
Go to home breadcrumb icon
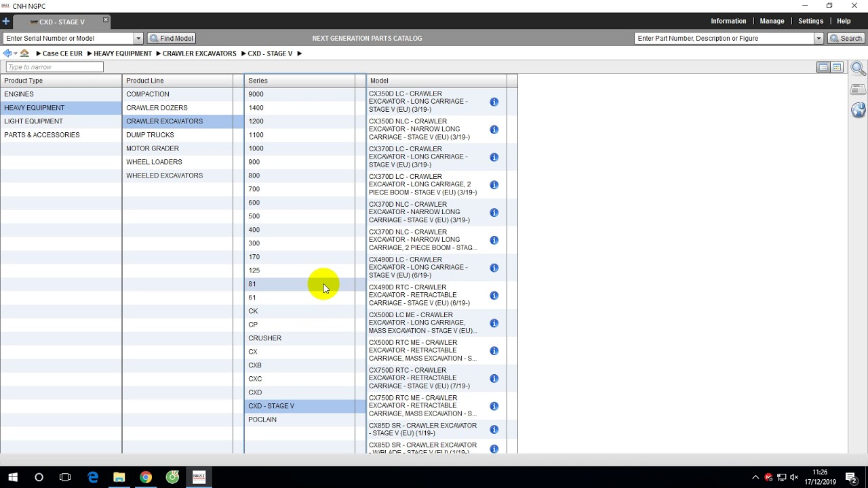pos(24,53)
